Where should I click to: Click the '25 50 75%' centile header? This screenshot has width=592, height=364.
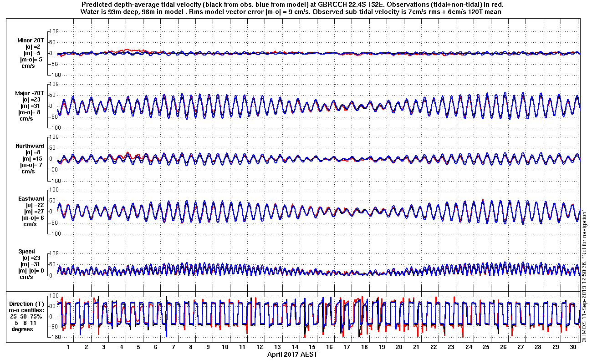(x=27, y=316)
